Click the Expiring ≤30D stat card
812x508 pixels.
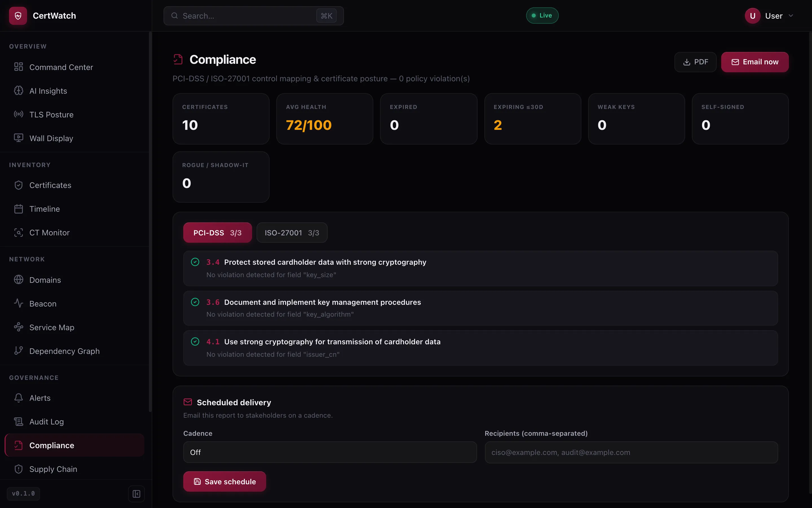pos(533,119)
